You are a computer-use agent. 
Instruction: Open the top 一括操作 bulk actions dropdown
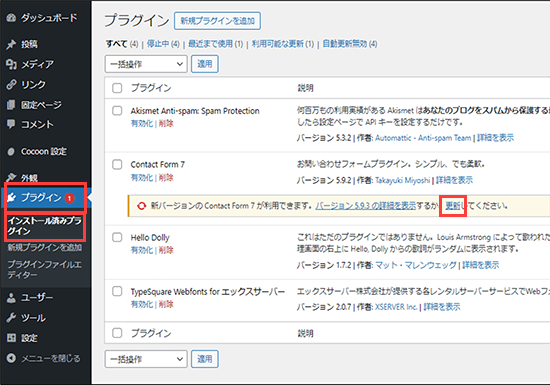click(146, 64)
